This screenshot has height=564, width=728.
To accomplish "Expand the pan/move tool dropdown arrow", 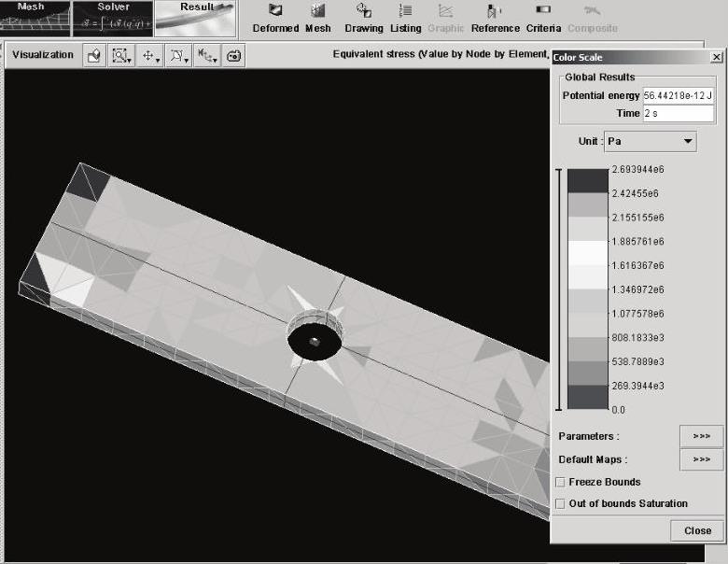I will coord(158,58).
